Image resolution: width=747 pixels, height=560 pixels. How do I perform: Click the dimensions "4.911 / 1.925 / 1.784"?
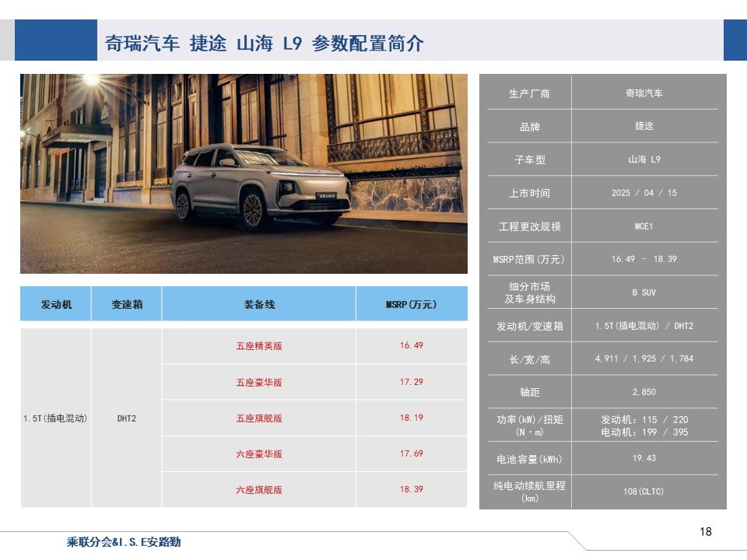coord(644,359)
